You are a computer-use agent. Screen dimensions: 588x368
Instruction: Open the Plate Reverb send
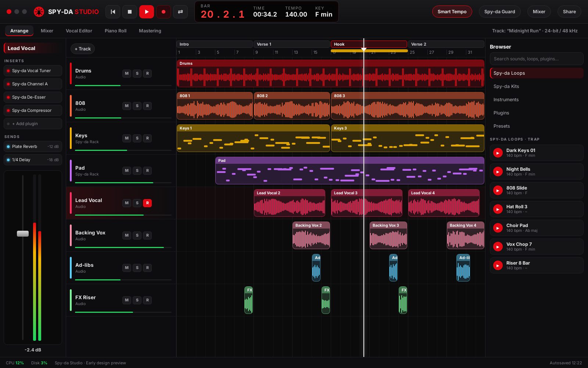33,146
